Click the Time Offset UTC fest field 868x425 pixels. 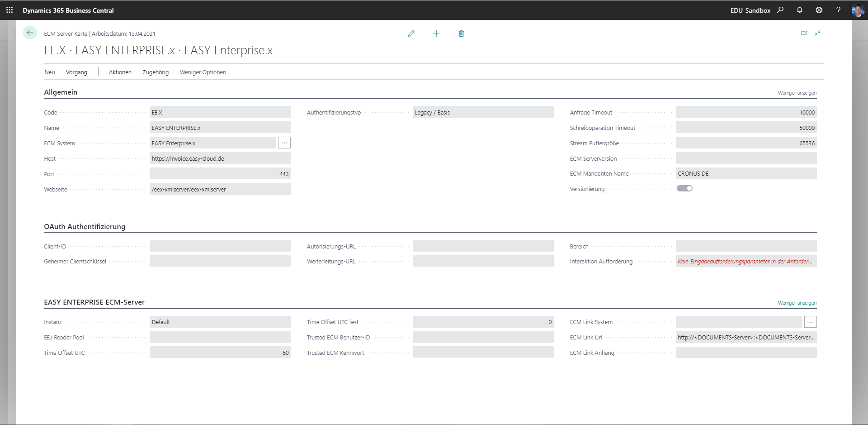click(x=483, y=322)
